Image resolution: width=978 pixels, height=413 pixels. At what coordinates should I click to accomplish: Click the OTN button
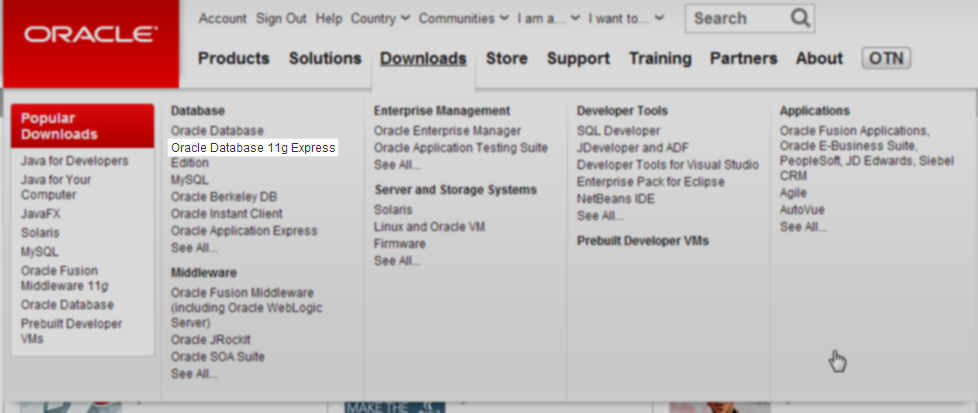(886, 59)
